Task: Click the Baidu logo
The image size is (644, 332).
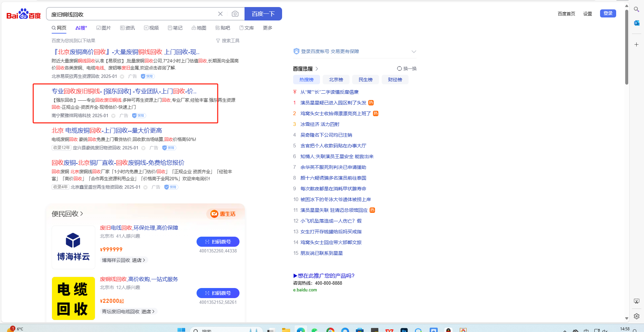Action: pos(23,14)
